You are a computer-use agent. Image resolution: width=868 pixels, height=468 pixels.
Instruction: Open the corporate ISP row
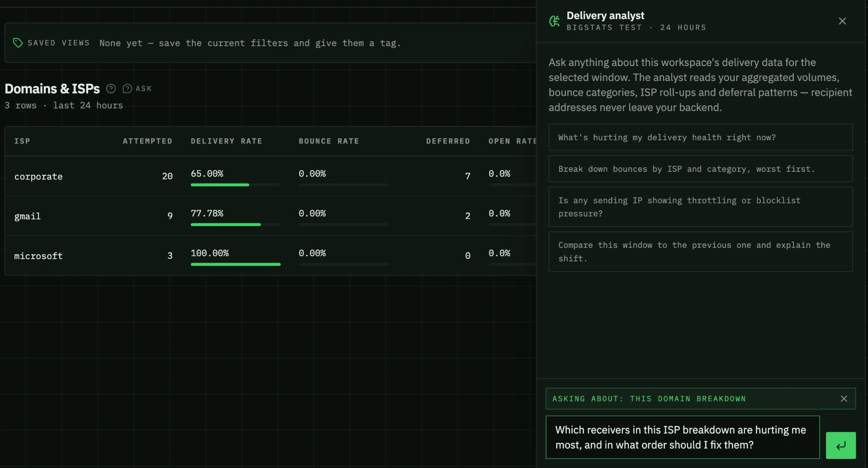coord(270,176)
